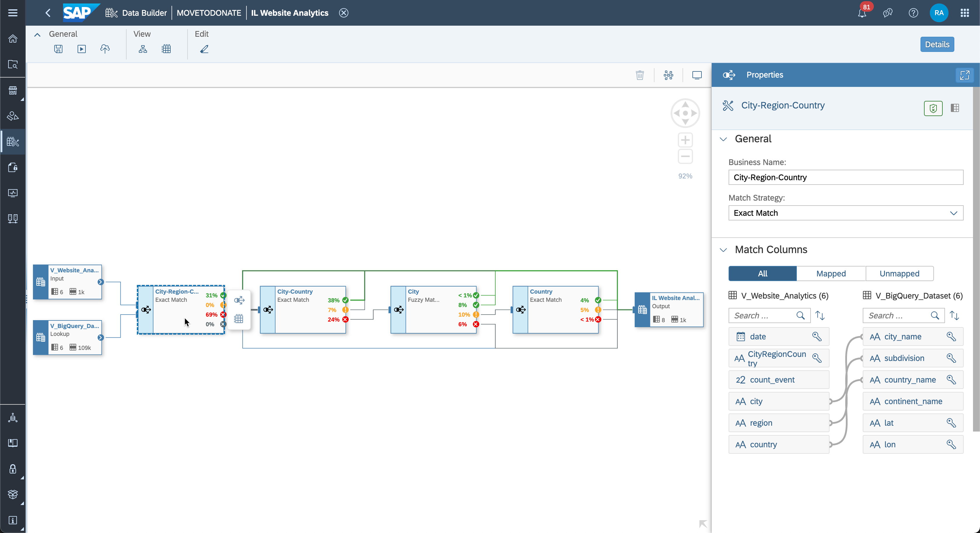The image size is (980, 533).
Task: Click the zoom in plus button on canvas
Action: tap(685, 140)
